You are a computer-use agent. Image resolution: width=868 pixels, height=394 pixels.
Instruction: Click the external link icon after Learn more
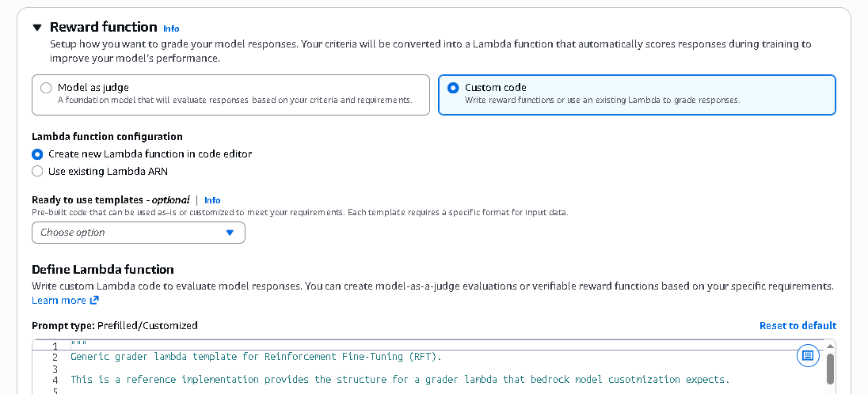(94, 301)
